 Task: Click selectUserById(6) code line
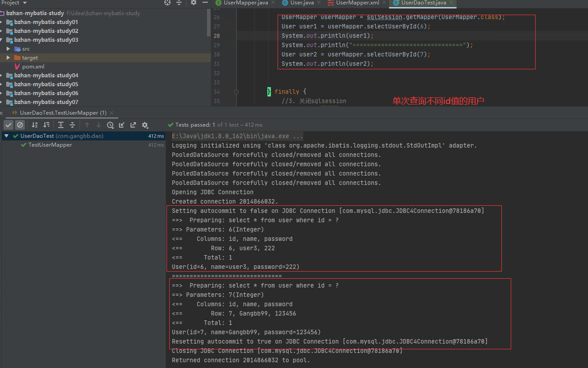pyautogui.click(x=356, y=27)
